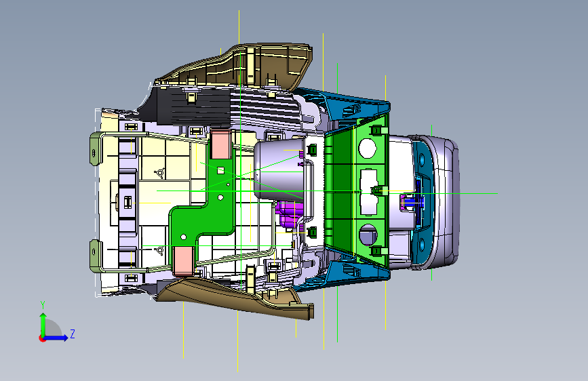
Task: Click the red origin ball of the axis triad
Action: [42, 338]
